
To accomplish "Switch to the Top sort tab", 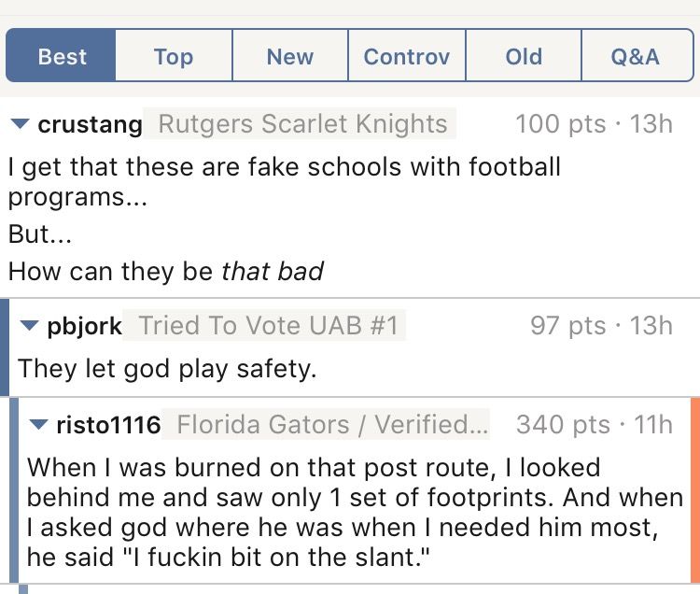I will coord(174,55).
